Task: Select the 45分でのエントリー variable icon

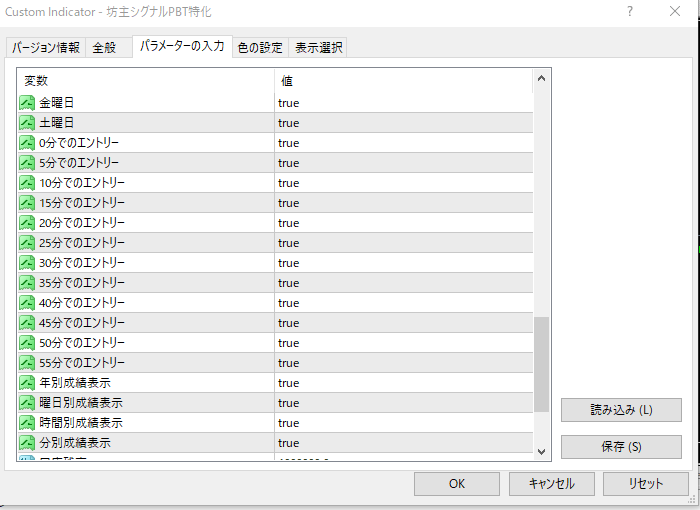Action: tap(27, 322)
